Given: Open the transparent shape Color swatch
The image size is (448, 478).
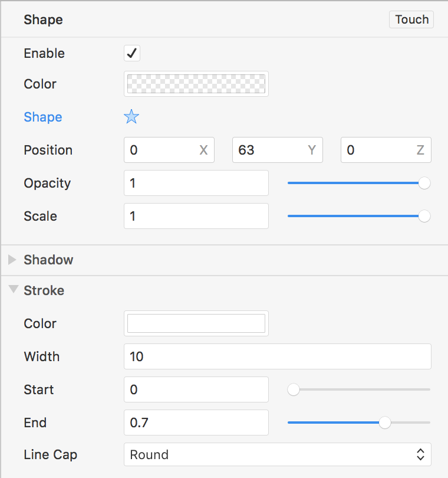Looking at the screenshot, I should tap(196, 84).
